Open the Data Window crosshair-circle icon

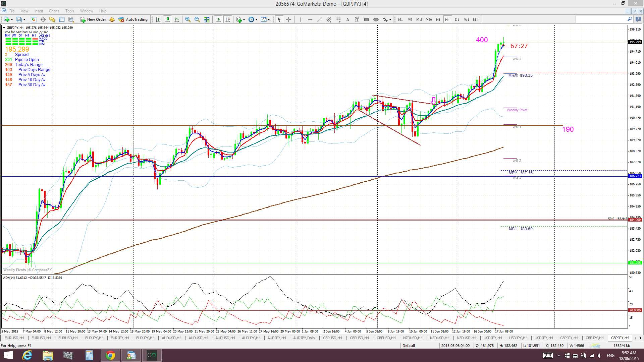[43, 19]
